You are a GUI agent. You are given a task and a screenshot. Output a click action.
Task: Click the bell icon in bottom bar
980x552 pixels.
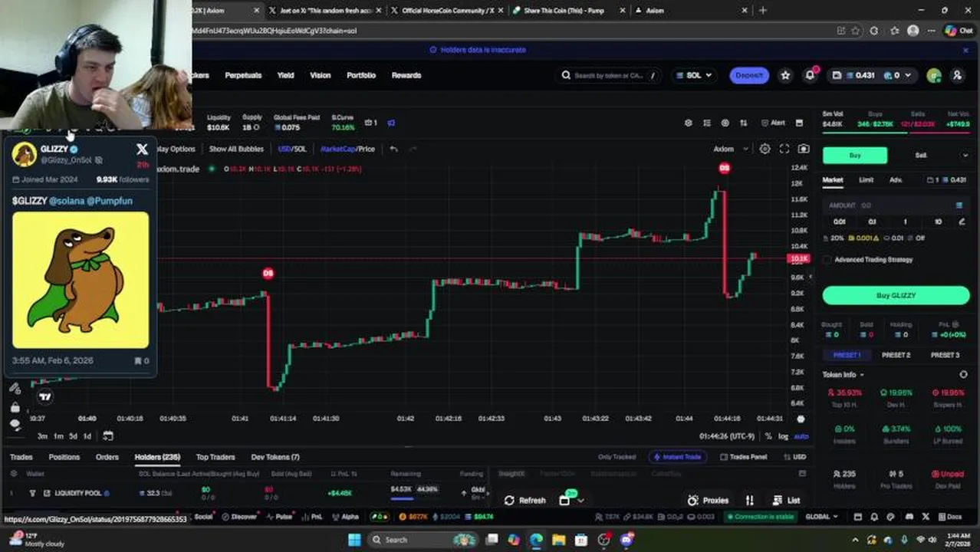(874, 517)
